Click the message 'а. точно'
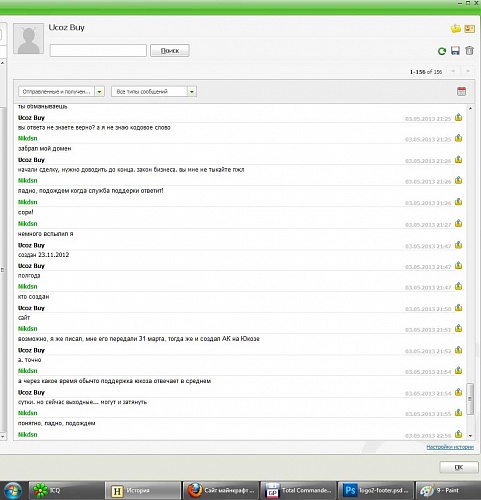 (29, 360)
